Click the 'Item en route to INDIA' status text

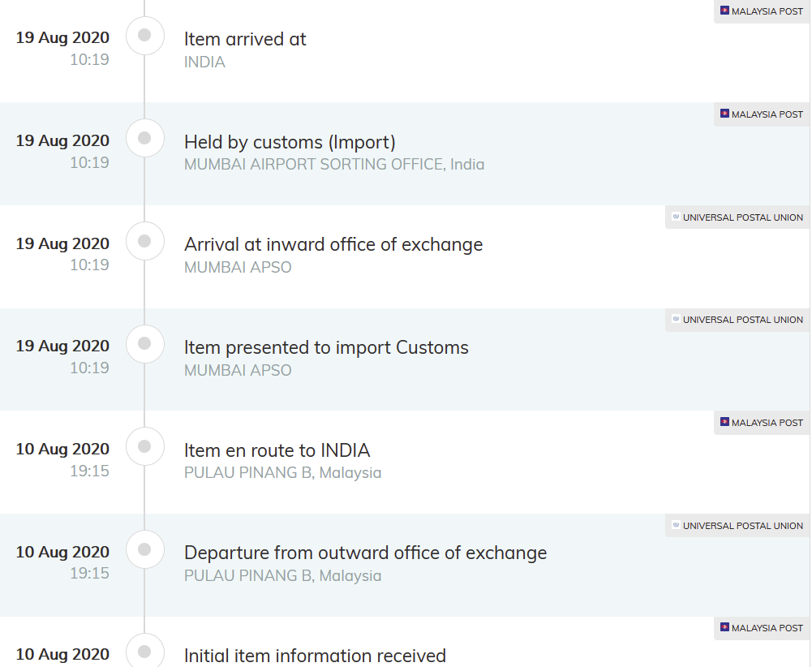tap(277, 450)
